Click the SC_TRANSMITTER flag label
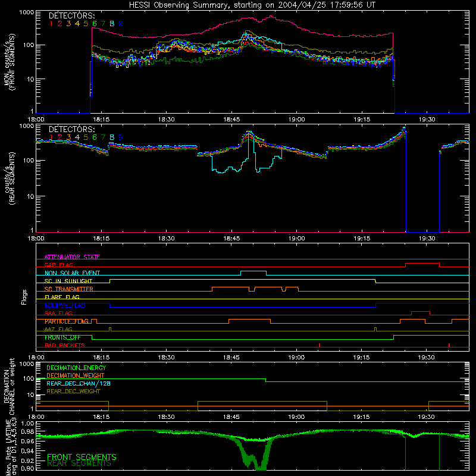 click(69, 289)
